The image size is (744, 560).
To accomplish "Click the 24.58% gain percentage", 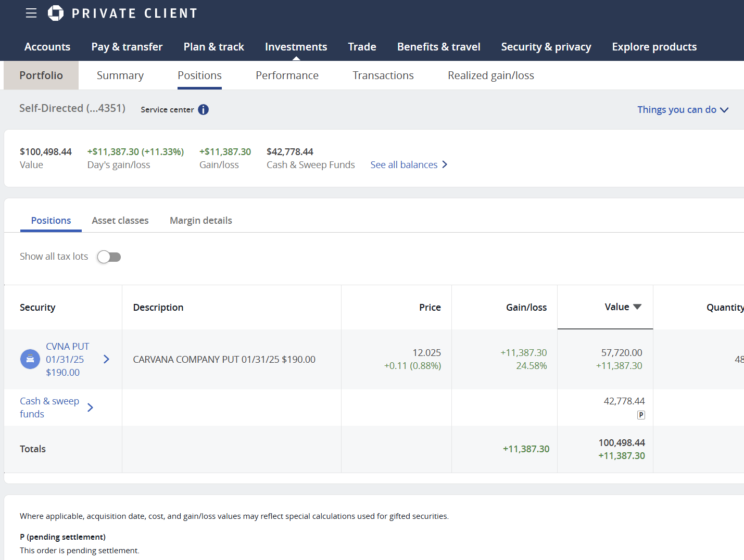I will [532, 366].
